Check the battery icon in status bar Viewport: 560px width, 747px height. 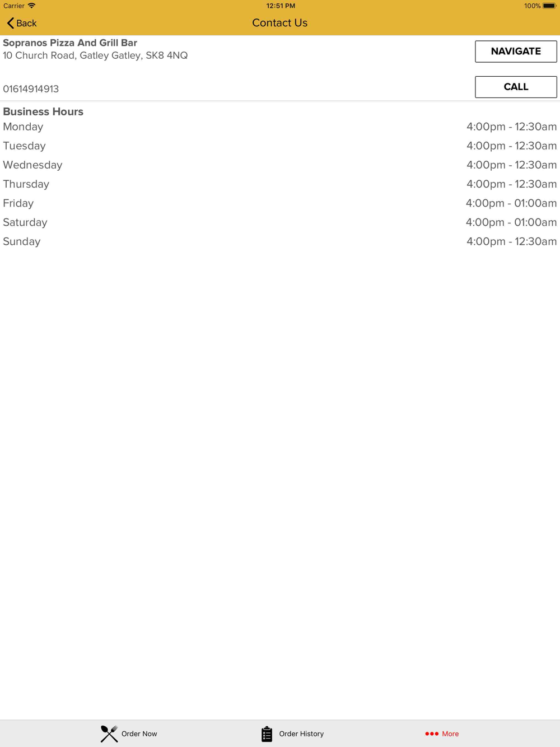[549, 6]
